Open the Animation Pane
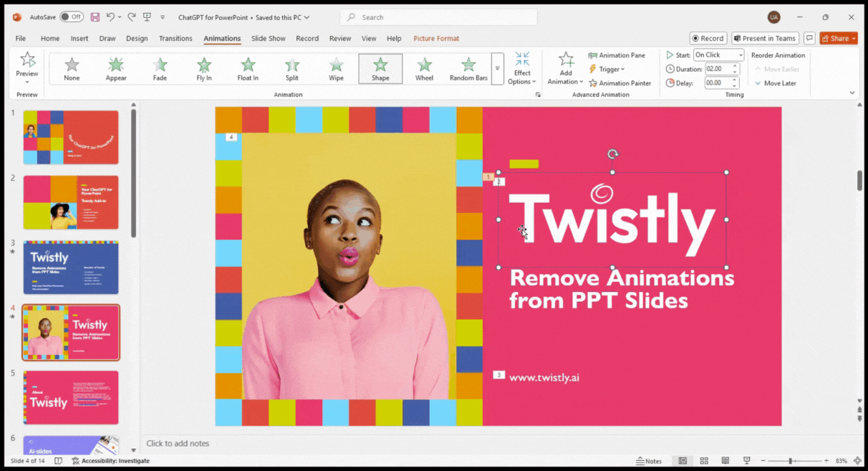 coord(616,55)
